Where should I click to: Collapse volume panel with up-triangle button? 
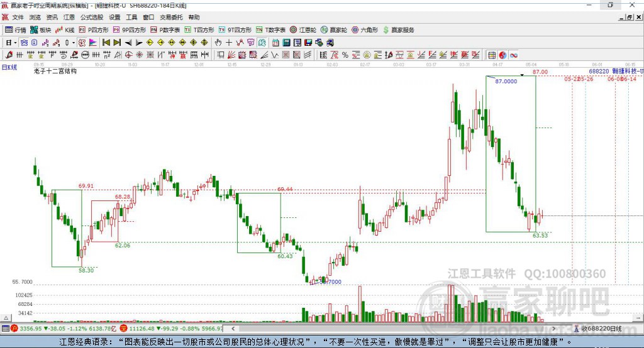6,318
